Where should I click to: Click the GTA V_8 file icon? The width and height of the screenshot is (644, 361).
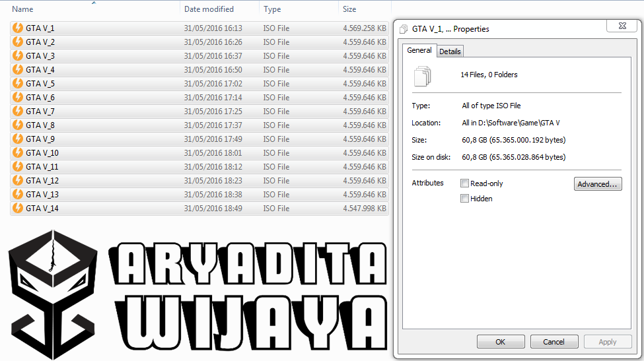[18, 125]
